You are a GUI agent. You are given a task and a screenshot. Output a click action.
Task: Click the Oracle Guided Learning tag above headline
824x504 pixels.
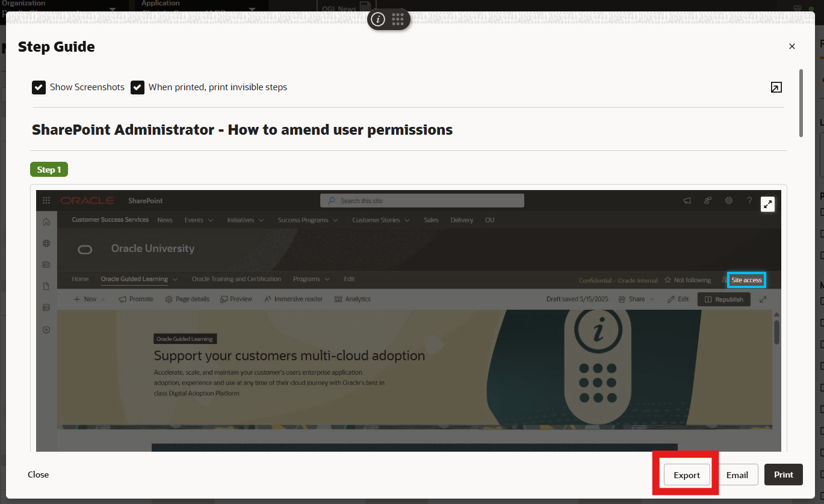(x=185, y=339)
